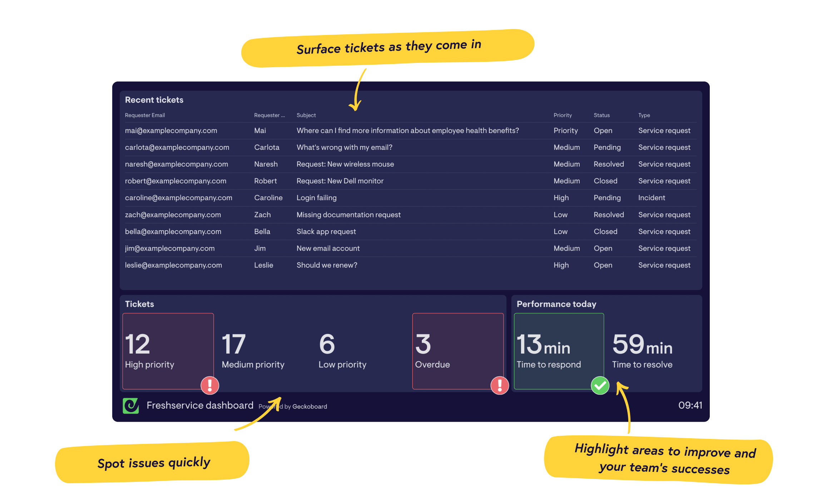Click the Status column header
Image resolution: width=822 pixels, height=504 pixels.
pos(601,115)
